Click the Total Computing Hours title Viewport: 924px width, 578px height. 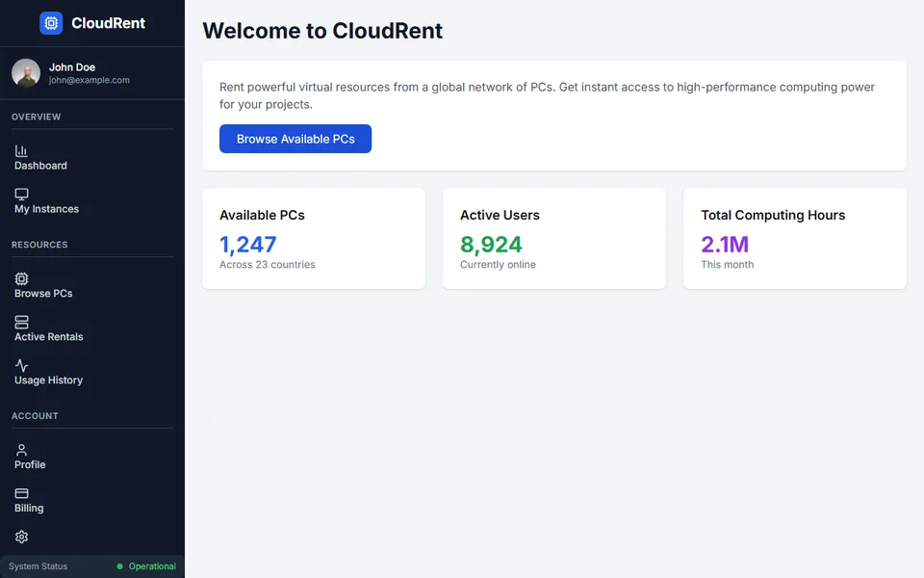click(x=773, y=215)
